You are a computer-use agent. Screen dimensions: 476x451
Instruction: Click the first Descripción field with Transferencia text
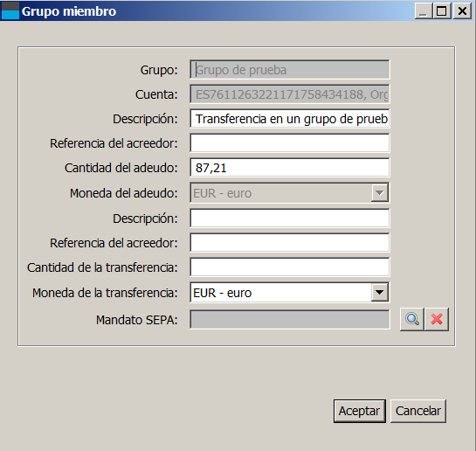coord(290,119)
